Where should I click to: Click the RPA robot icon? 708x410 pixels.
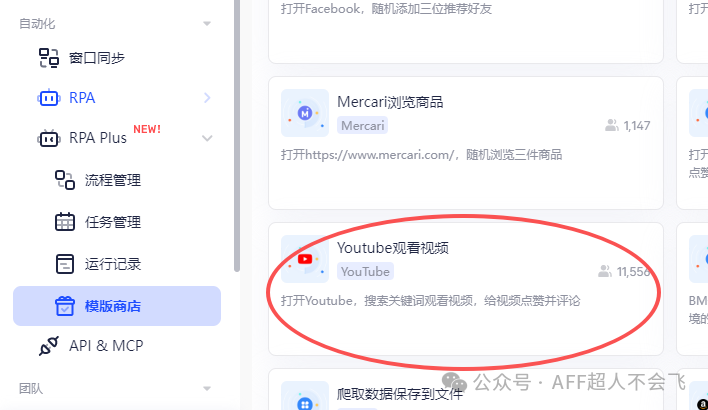coord(48,98)
